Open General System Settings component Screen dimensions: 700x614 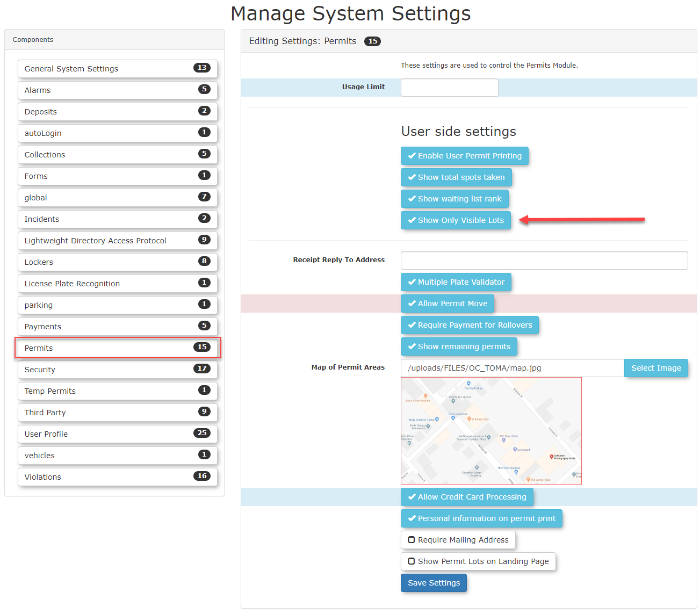(118, 69)
